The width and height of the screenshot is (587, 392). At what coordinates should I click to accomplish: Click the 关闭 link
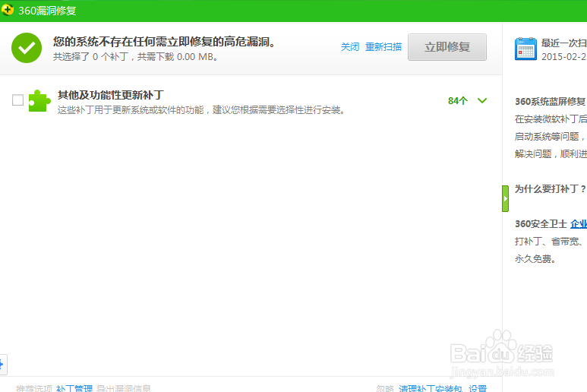pyautogui.click(x=349, y=47)
